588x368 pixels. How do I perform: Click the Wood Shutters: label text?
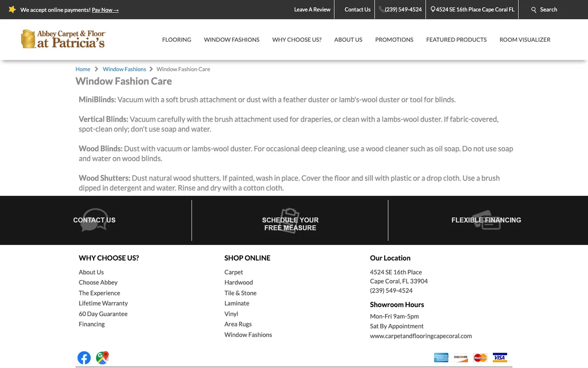click(x=104, y=178)
